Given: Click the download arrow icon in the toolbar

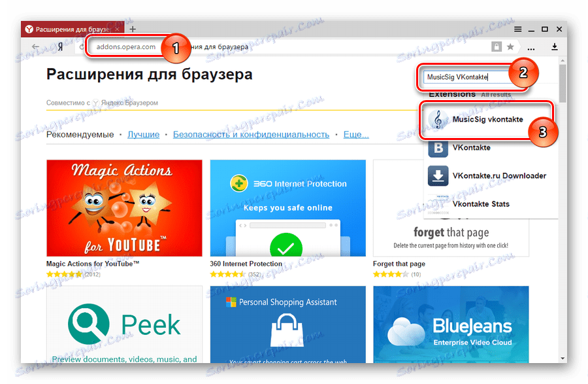Looking at the screenshot, I should (555, 47).
